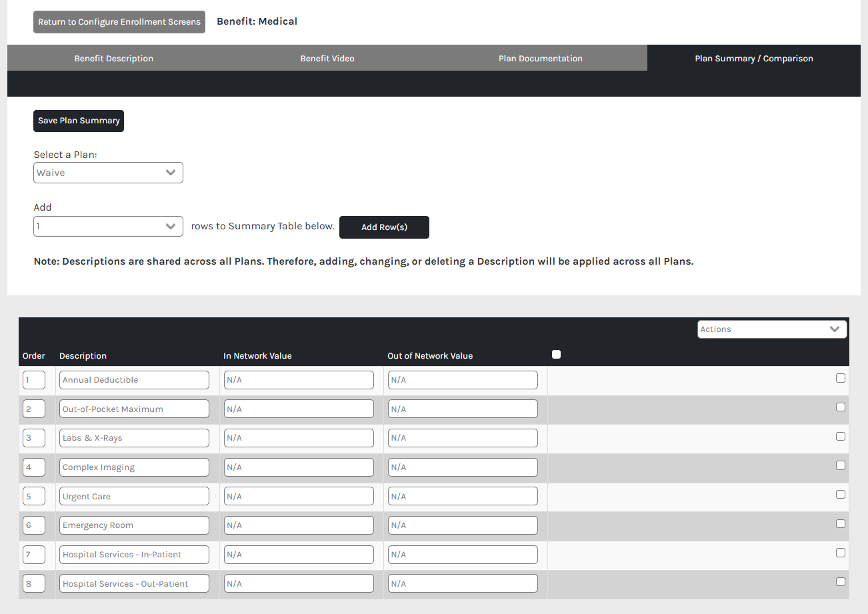Click the Annual Deductible description field
This screenshot has height=614, width=868.
pyautogui.click(x=134, y=380)
